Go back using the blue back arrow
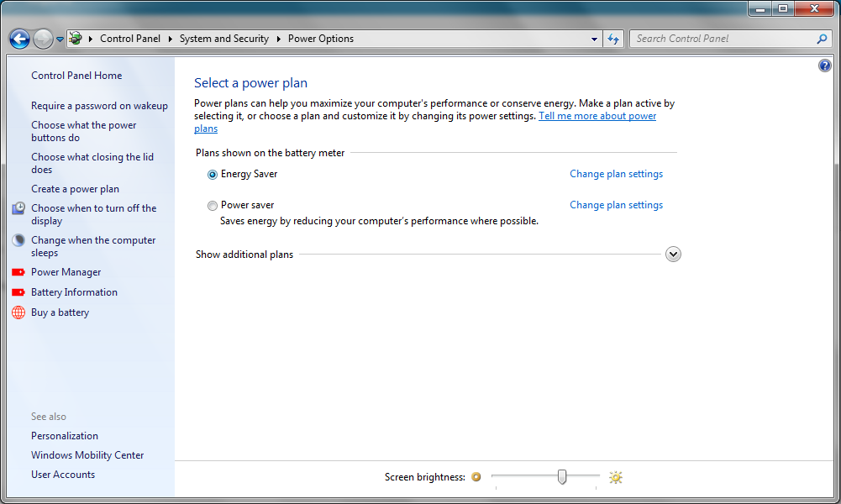 coord(19,39)
